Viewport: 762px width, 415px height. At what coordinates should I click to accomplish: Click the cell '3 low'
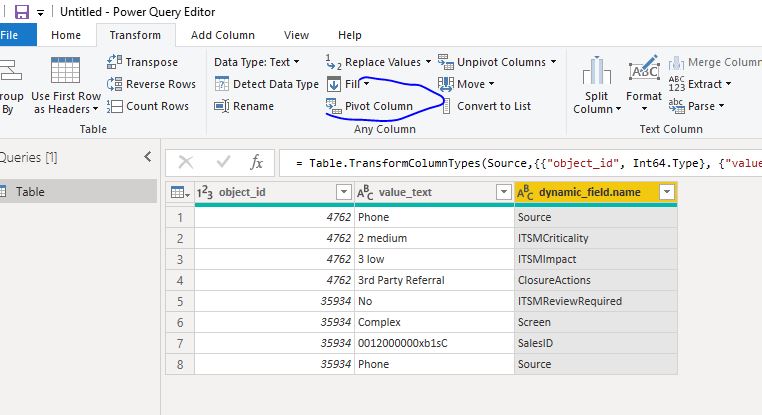coord(434,259)
